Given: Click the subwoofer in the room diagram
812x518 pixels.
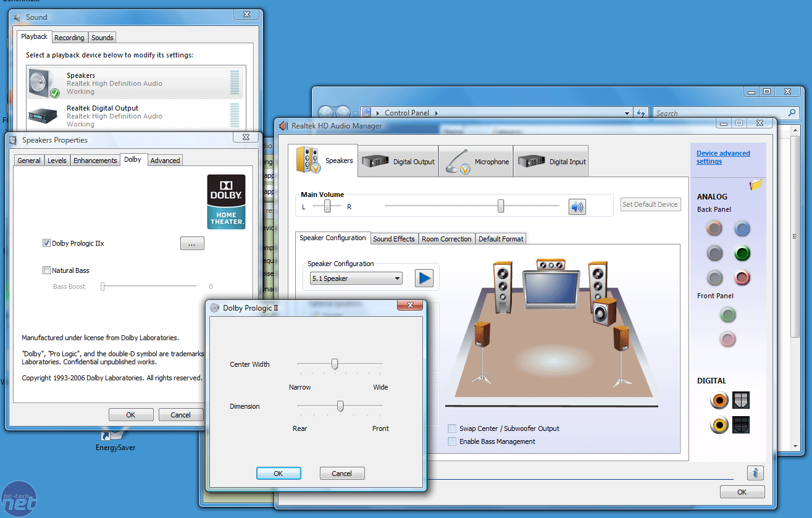Looking at the screenshot, I should tap(604, 312).
